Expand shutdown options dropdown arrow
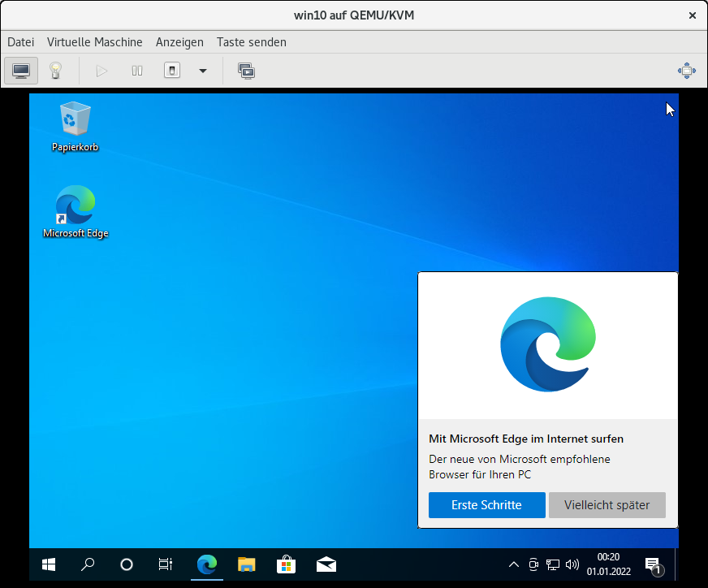The image size is (708, 588). pyautogui.click(x=203, y=71)
